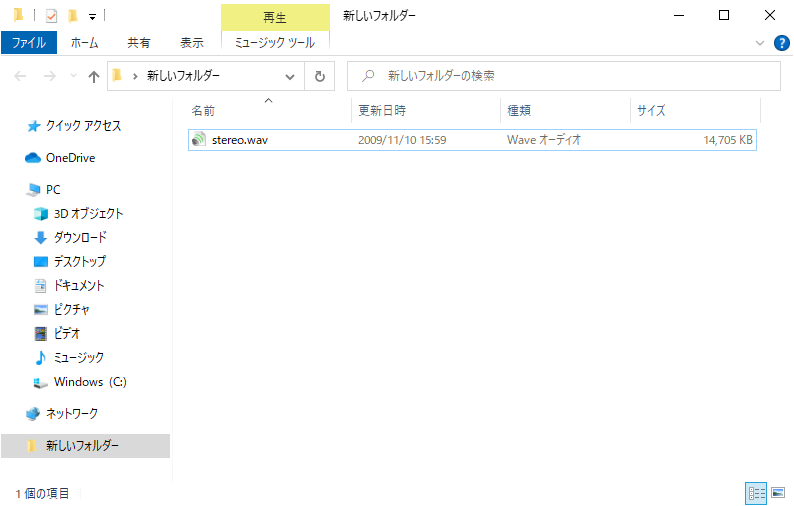Open the help question mark icon
The width and height of the screenshot is (794, 506).
(x=781, y=43)
